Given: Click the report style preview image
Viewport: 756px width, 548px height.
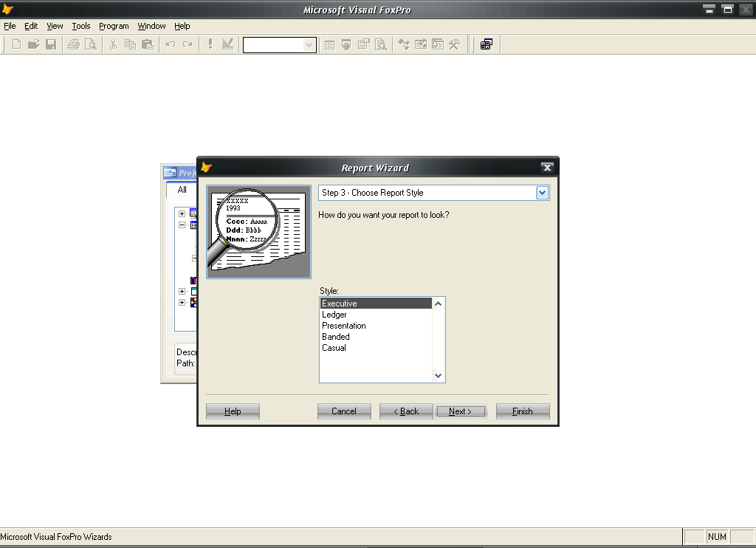Looking at the screenshot, I should click(x=259, y=232).
